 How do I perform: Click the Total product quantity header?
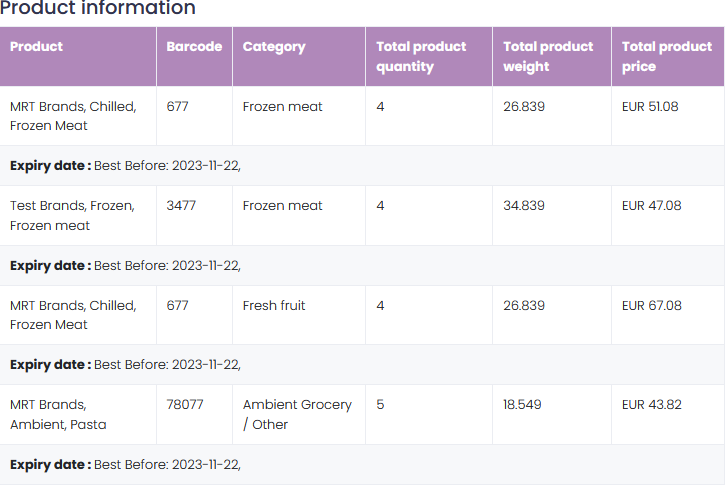tap(421, 56)
